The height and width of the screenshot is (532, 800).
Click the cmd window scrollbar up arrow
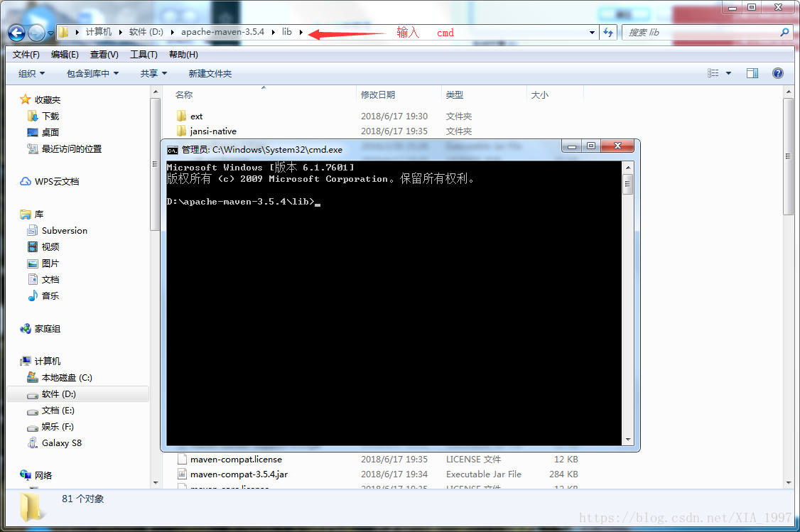point(628,168)
